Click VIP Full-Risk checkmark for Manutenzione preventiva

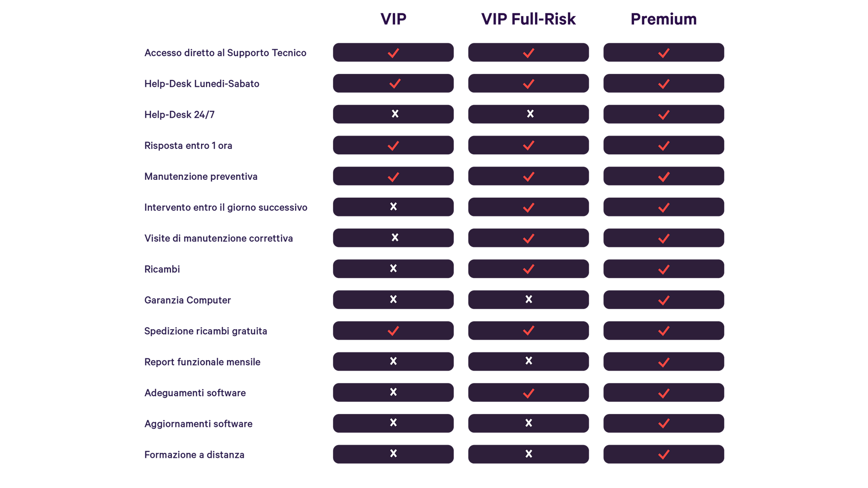point(529,176)
